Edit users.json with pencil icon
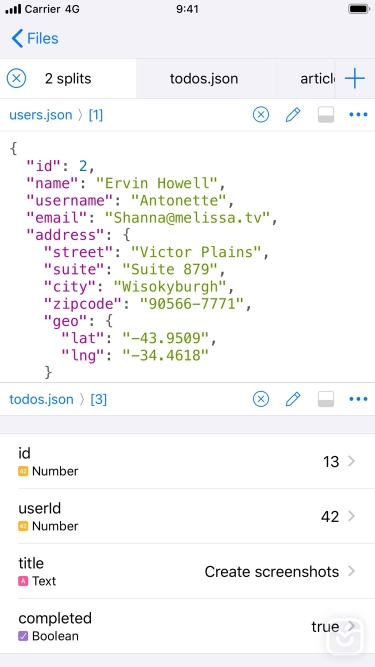Image resolution: width=375 pixels, height=667 pixels. click(293, 115)
